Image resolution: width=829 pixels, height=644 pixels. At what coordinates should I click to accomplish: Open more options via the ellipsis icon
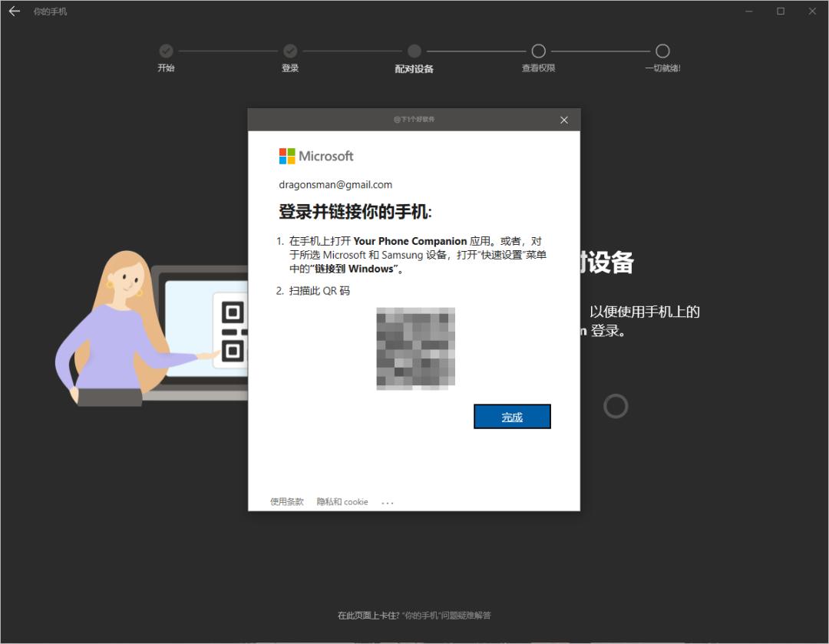pyautogui.click(x=388, y=501)
